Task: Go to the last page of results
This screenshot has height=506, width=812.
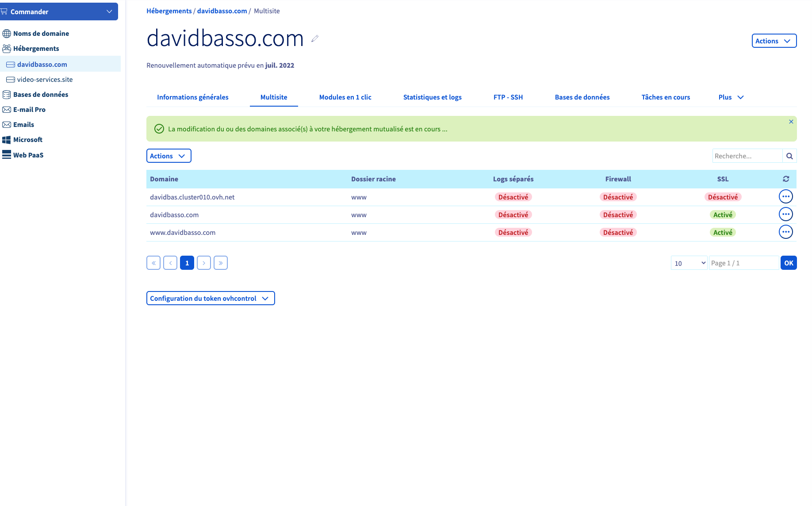Action: (x=220, y=263)
